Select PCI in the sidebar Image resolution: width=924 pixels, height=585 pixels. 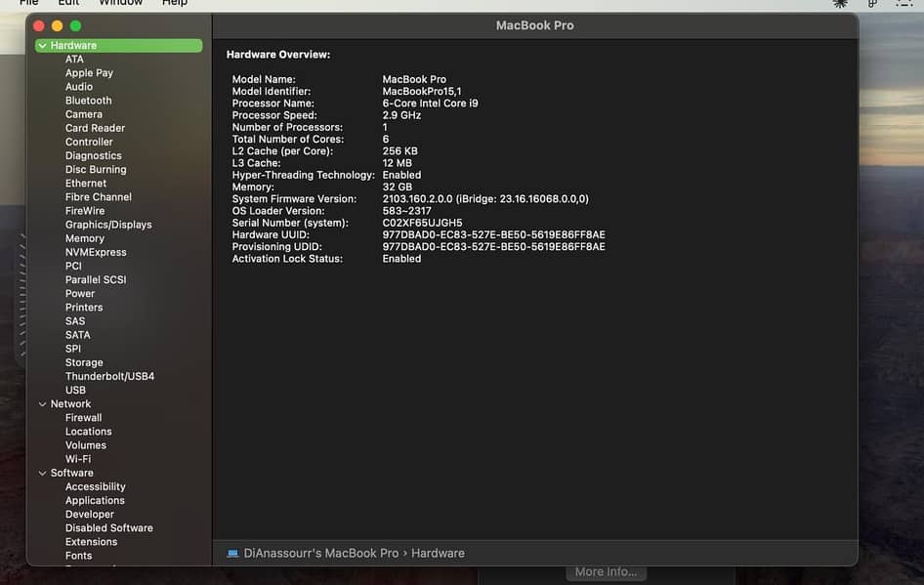pos(73,266)
